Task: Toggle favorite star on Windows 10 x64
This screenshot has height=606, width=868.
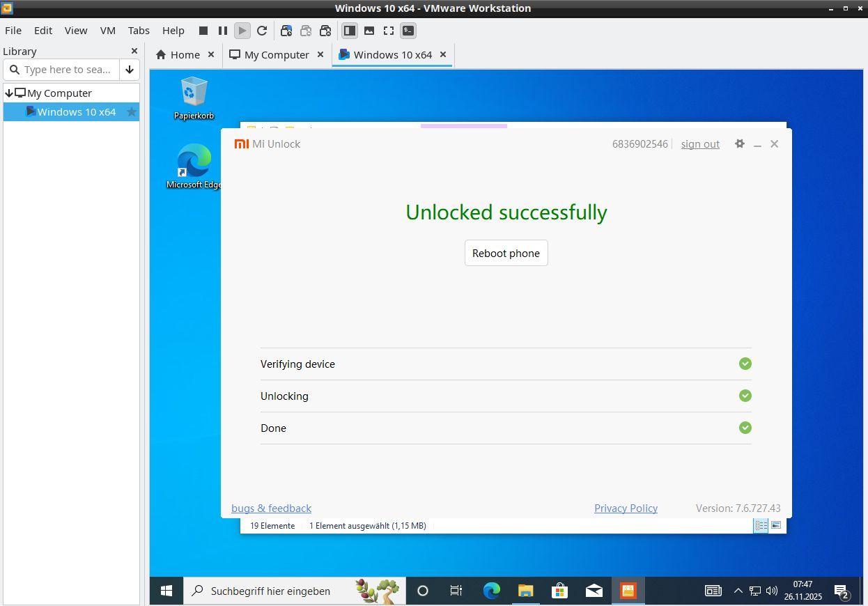Action: tap(131, 111)
